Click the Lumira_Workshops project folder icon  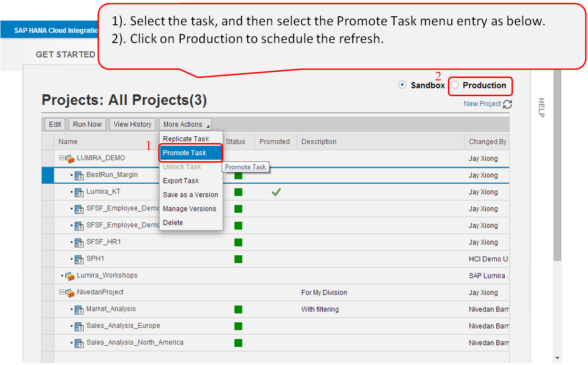click(x=70, y=276)
